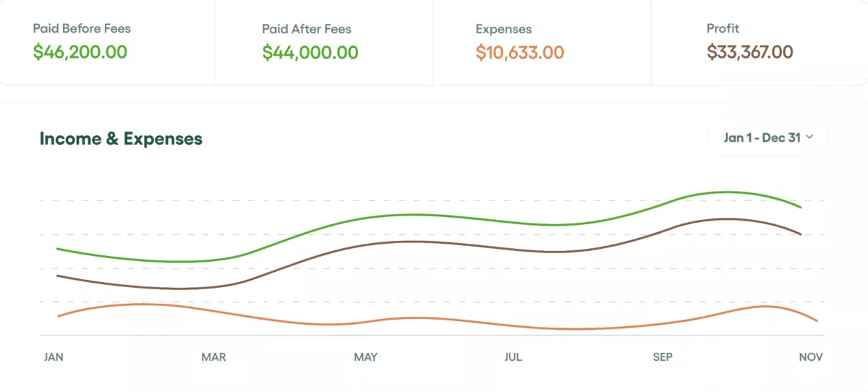
Task: Click the $33,367.00 profit amount
Action: coord(750,52)
